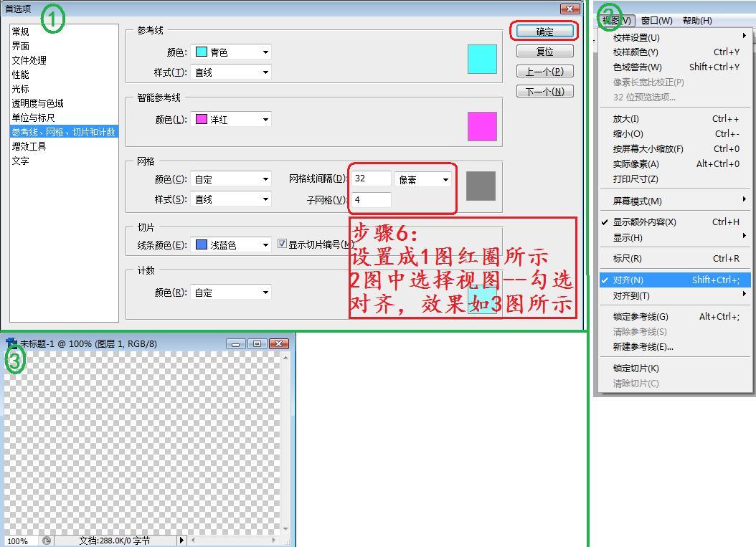Expand the 对齐到(T) submenu

pos(675,296)
